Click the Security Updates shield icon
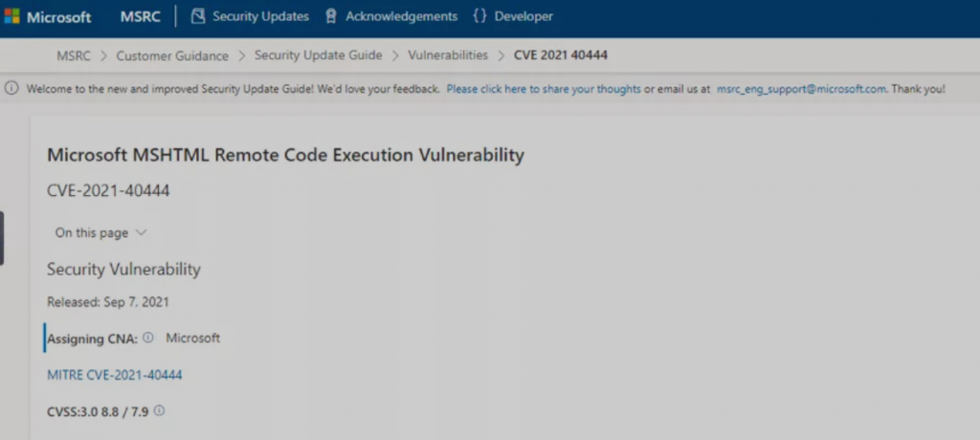Image resolution: width=980 pixels, height=440 pixels. point(198,16)
